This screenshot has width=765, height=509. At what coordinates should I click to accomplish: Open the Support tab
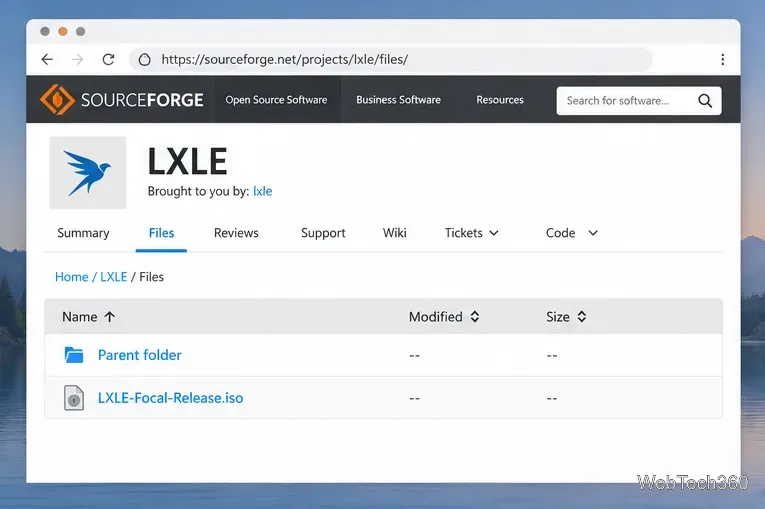323,233
